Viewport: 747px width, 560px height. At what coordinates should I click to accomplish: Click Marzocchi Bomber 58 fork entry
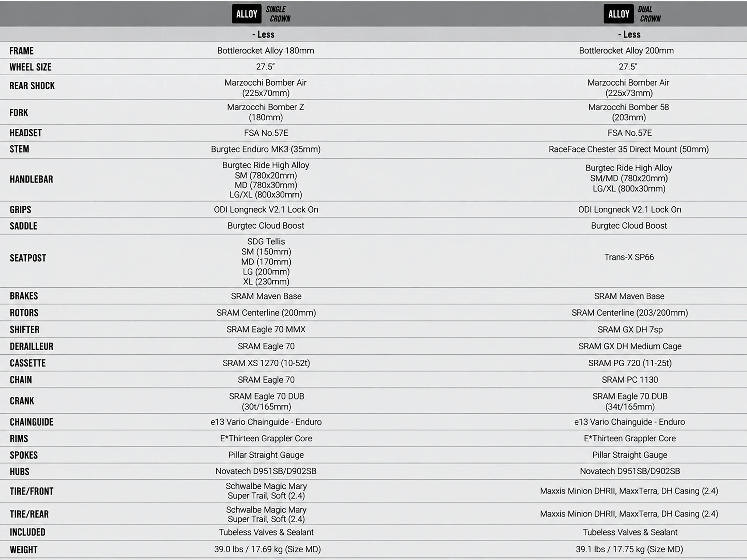[x=628, y=112]
